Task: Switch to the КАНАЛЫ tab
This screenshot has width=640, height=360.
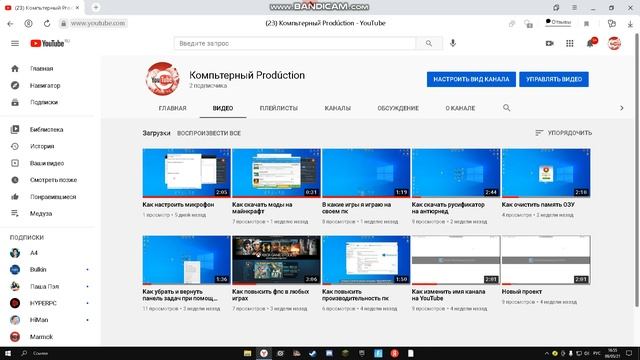Action: click(x=338, y=108)
